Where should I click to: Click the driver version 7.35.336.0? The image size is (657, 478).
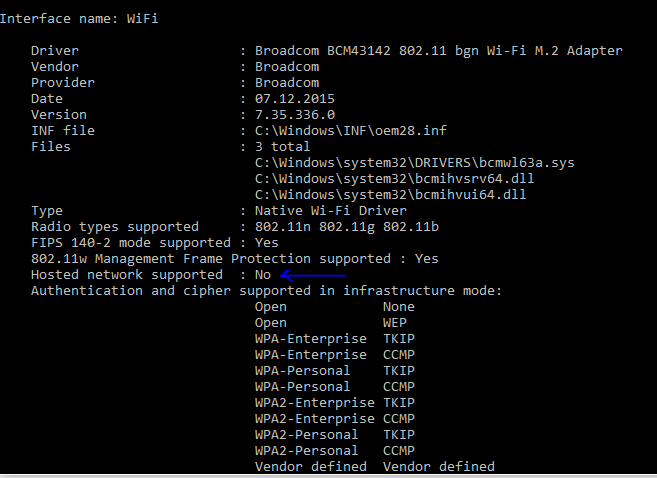tap(295, 115)
